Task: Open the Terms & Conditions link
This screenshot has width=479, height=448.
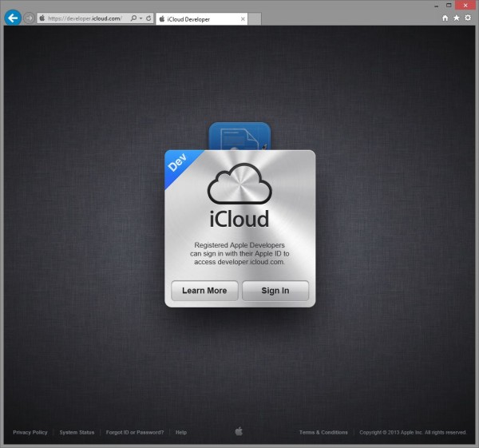Action: pyautogui.click(x=323, y=432)
